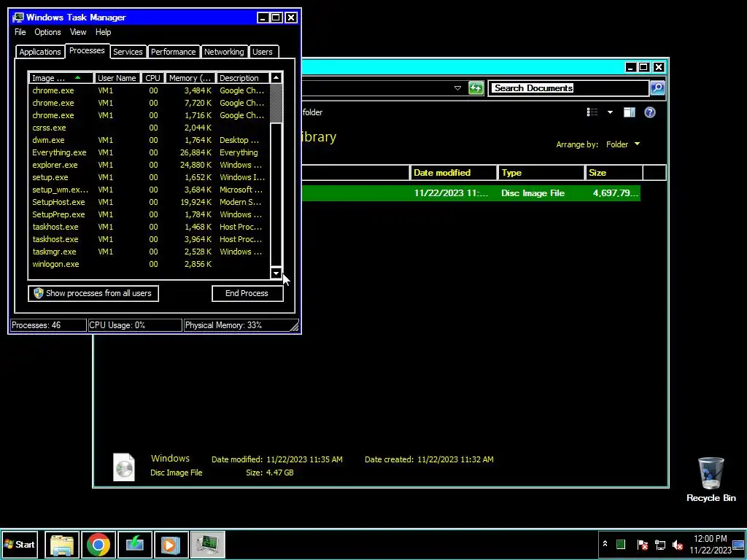Sort by Type column header
Image resolution: width=747 pixels, height=560 pixels.
(x=541, y=172)
